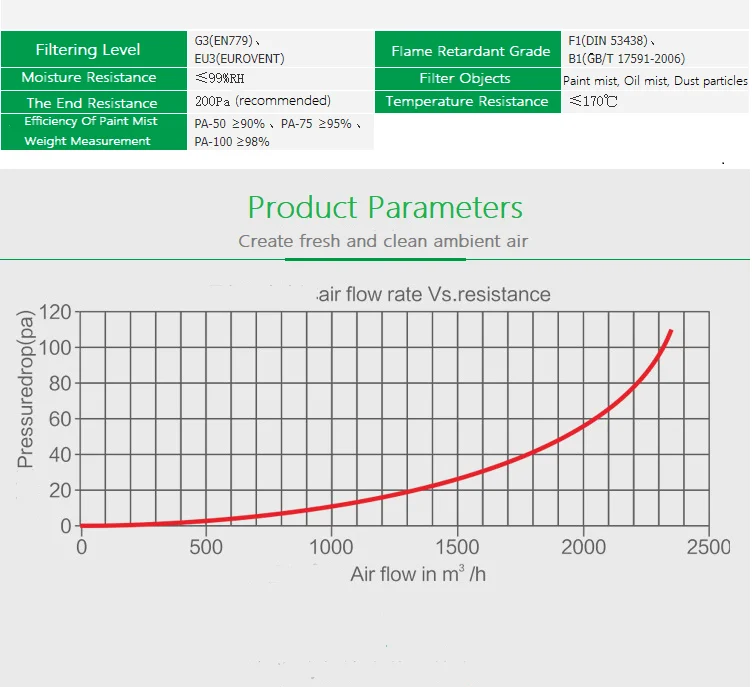The width and height of the screenshot is (752, 687).
Task: Click the 'The End Resistance' label cell
Action: tap(94, 102)
